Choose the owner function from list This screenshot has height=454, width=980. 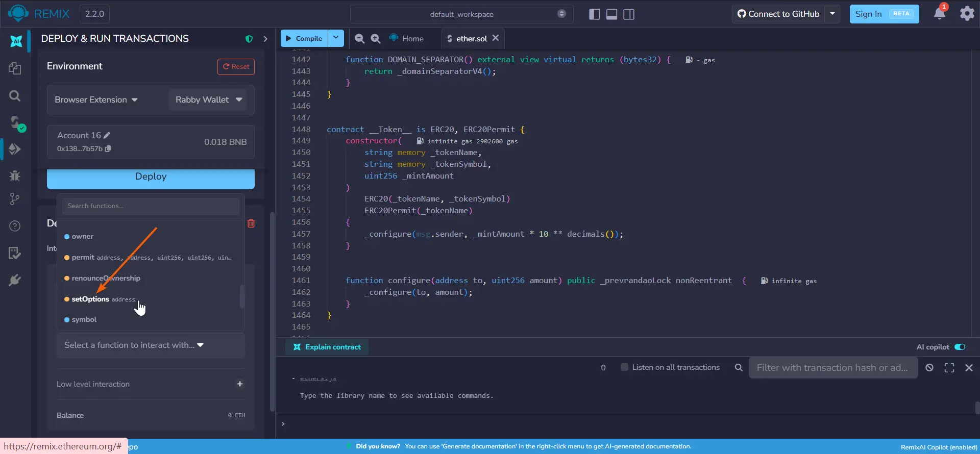[151, 237]
